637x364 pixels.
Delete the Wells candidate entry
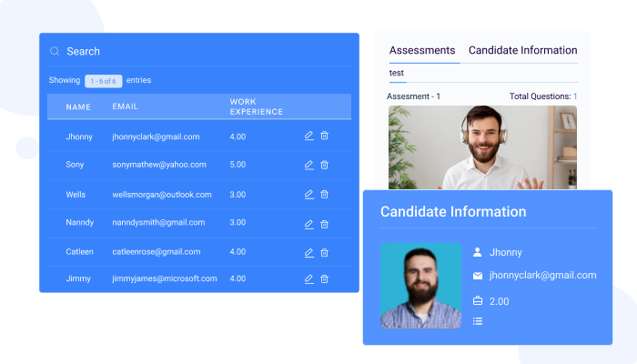324,195
